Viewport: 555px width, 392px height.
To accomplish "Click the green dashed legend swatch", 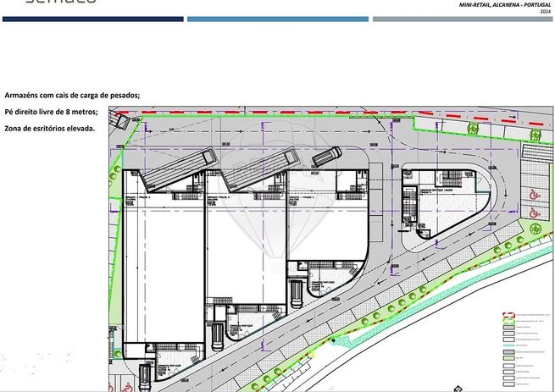I will click(x=508, y=321).
